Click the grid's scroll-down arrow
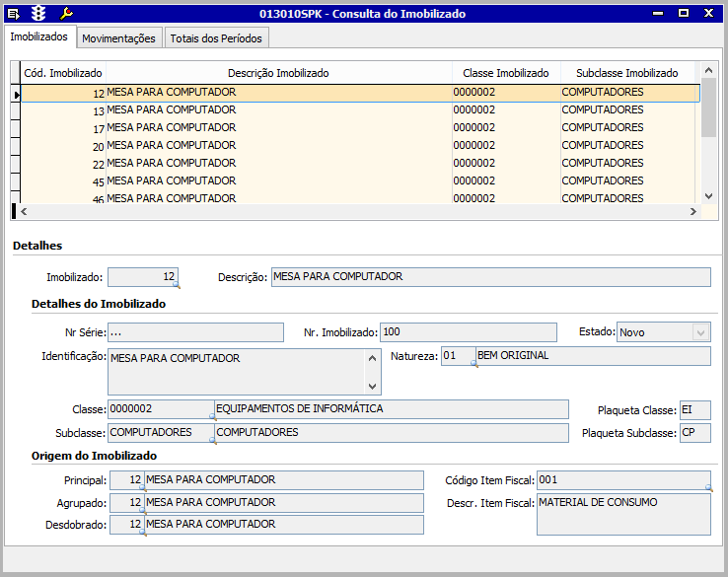728x577 pixels. click(708, 195)
